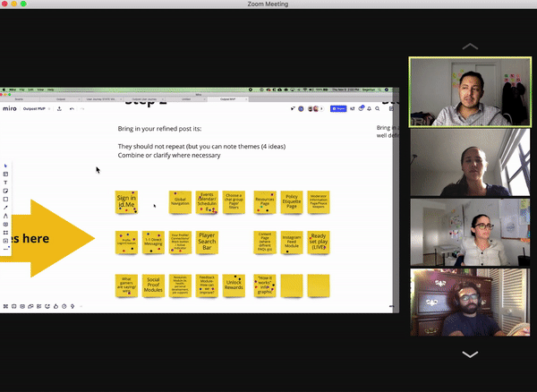Select video tile of woman by window

click(470, 162)
